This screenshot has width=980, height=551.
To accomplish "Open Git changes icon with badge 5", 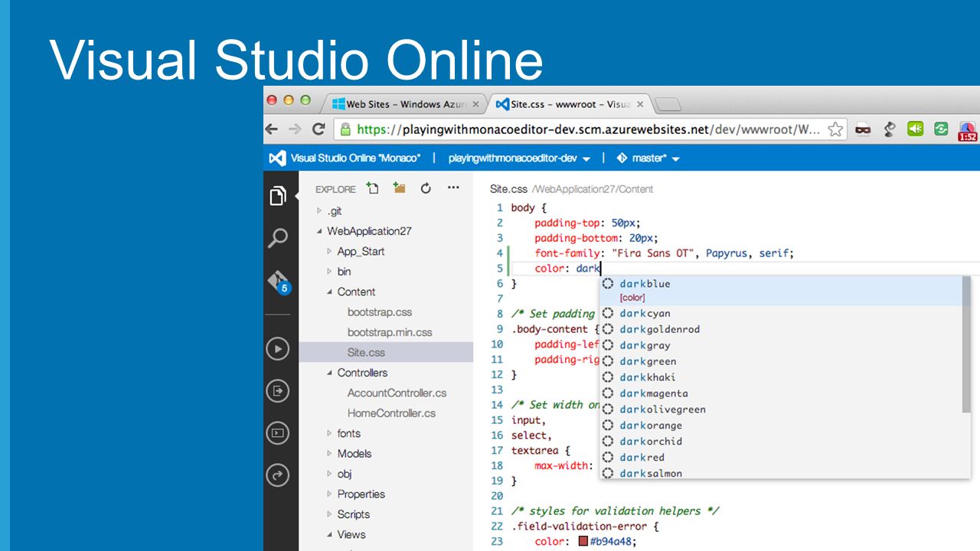I will click(x=279, y=282).
